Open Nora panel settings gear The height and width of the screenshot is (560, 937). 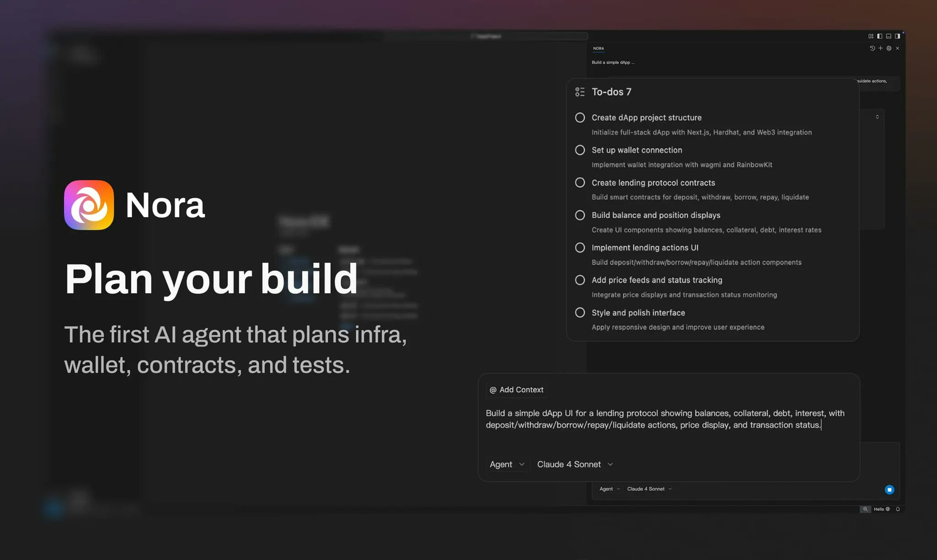(x=889, y=49)
